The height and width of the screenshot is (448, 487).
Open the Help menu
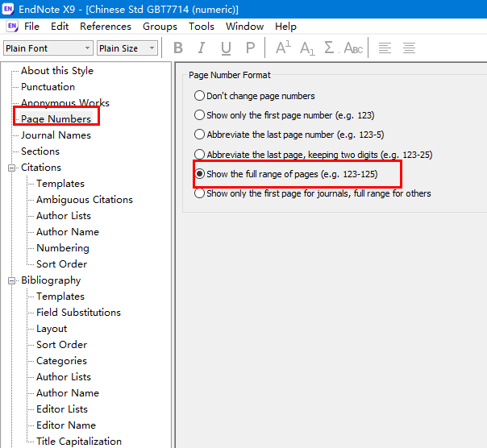pyautogui.click(x=285, y=27)
